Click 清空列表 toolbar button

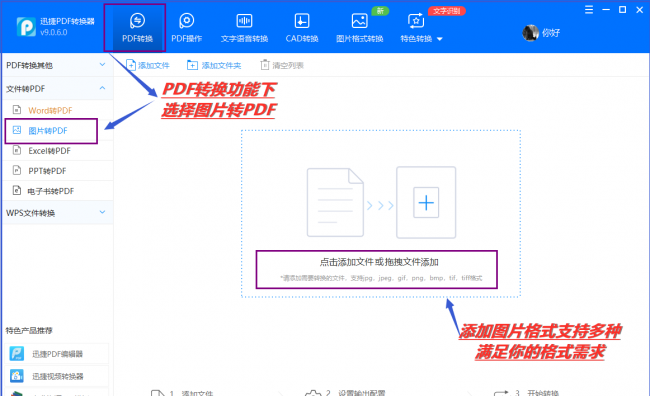coord(282,65)
